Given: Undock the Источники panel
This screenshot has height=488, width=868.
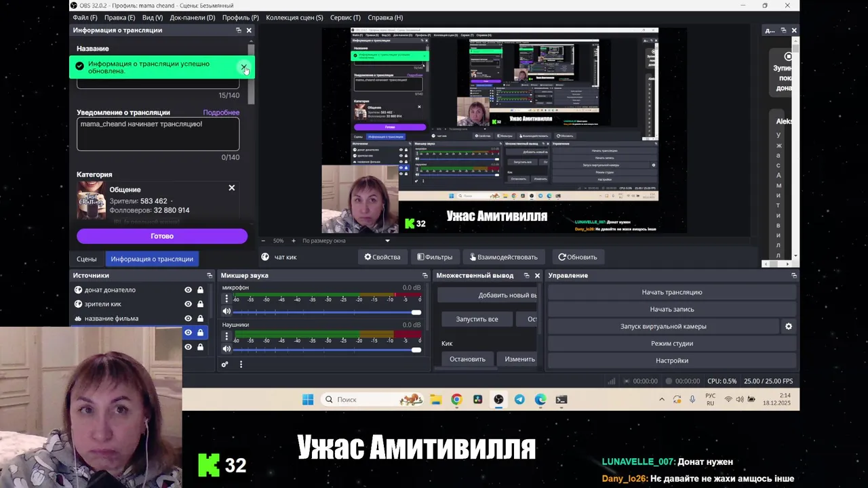Looking at the screenshot, I should (x=210, y=275).
